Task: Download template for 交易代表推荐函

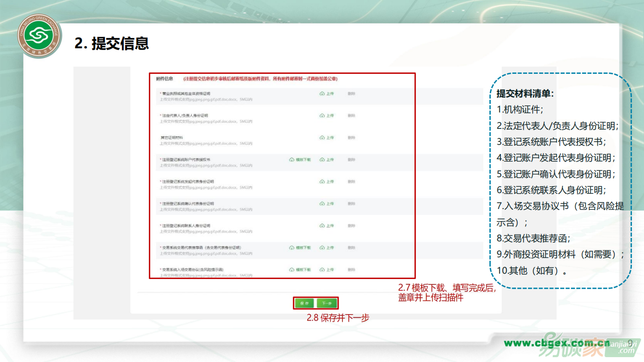Action: 300,248
